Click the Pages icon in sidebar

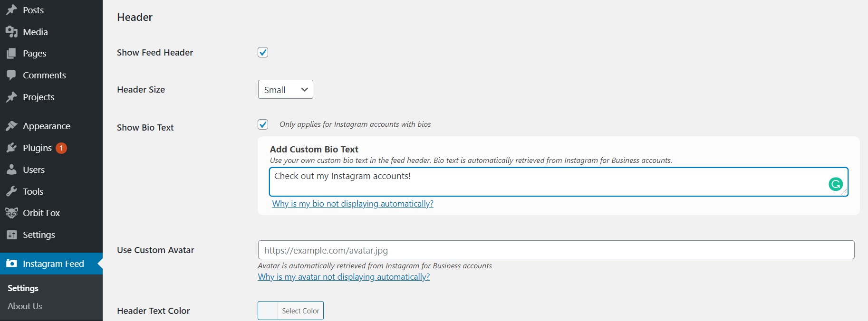11,54
